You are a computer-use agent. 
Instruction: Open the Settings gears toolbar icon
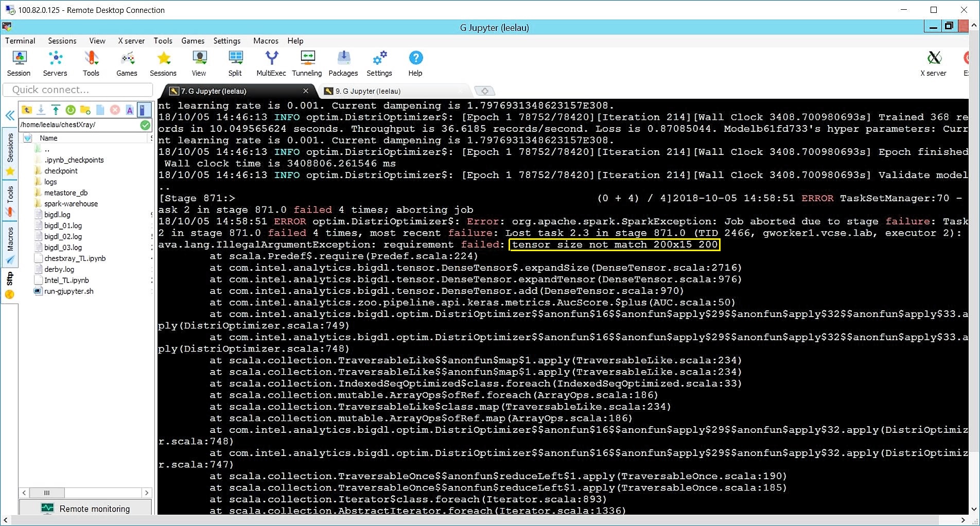(x=379, y=64)
